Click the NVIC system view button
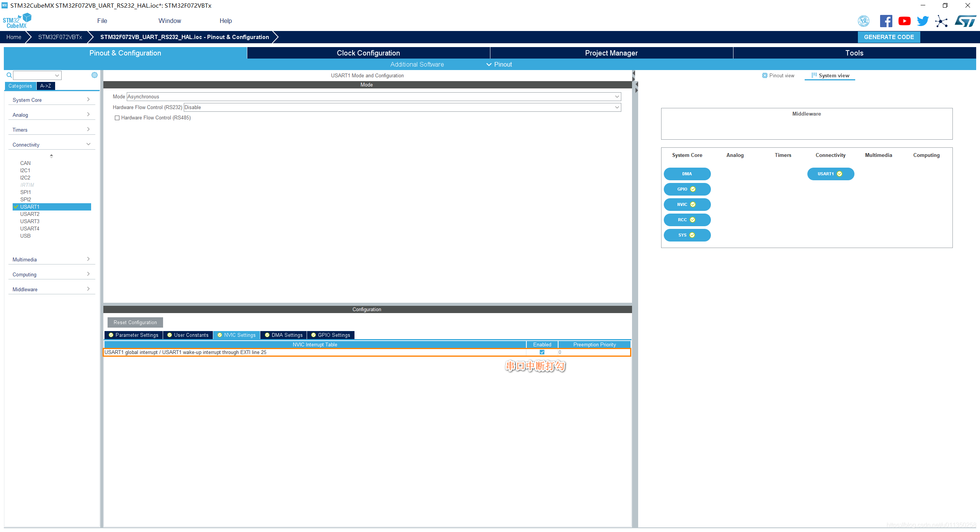Viewport: 980px width, 532px height. tap(687, 204)
